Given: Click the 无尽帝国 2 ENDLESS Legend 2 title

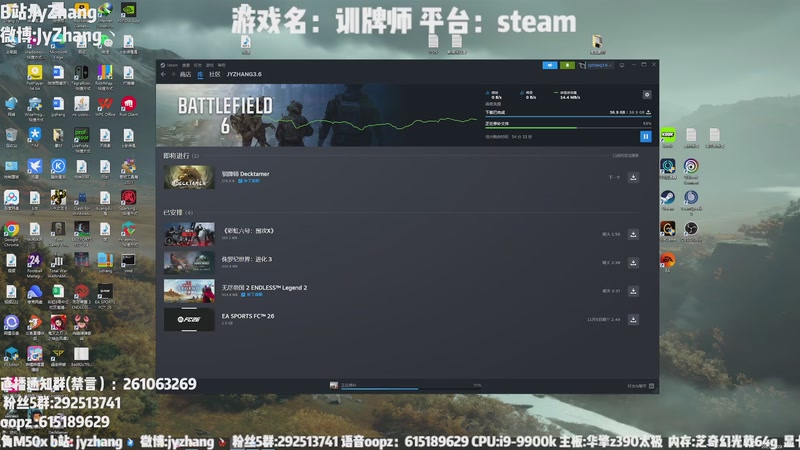Looking at the screenshot, I should (x=264, y=288).
